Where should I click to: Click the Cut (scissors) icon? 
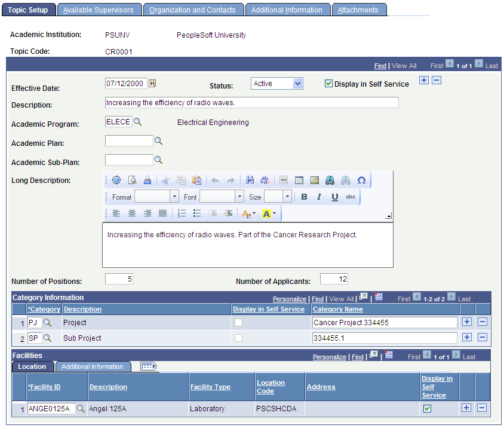tap(165, 181)
